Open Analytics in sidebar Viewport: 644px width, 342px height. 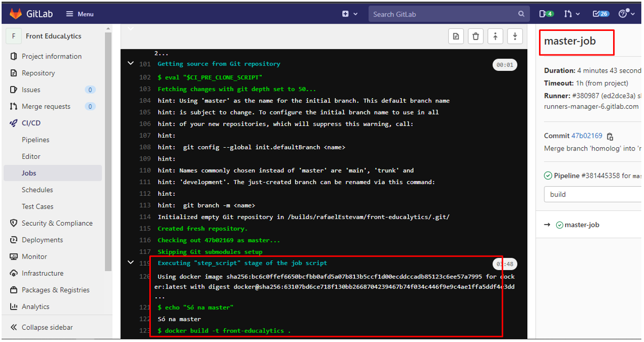[x=36, y=306]
